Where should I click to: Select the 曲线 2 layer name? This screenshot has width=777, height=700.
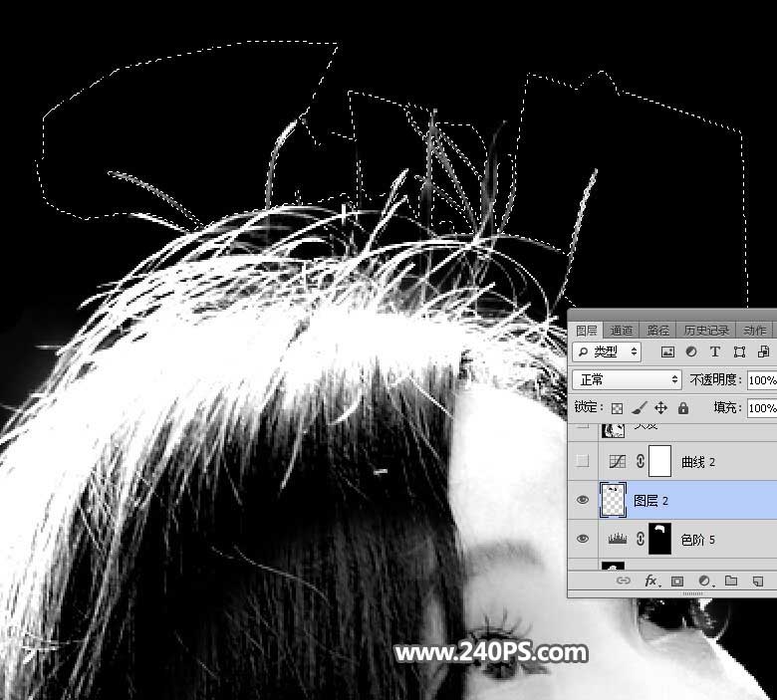698,462
